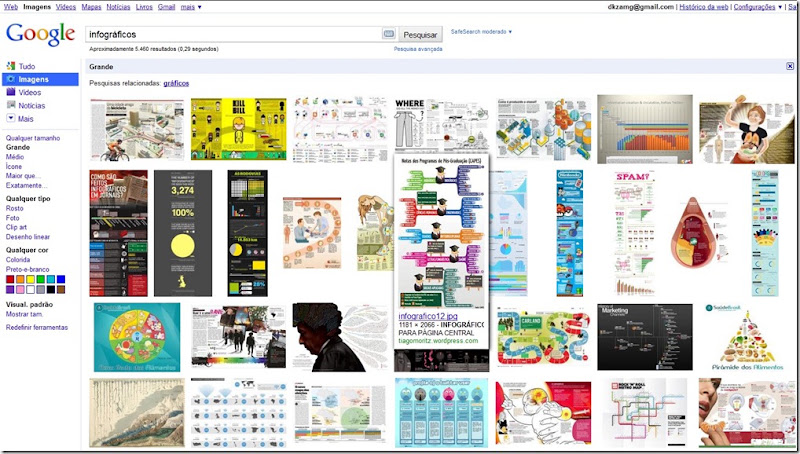Open Vídeos in the top navigation
Screen dimensions: 800x454
pyautogui.click(x=66, y=7)
